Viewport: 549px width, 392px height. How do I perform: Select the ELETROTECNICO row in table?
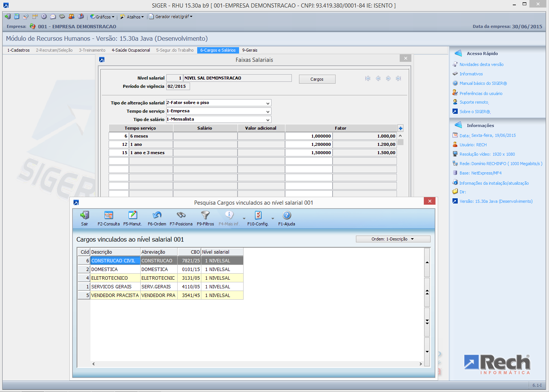coord(109,278)
